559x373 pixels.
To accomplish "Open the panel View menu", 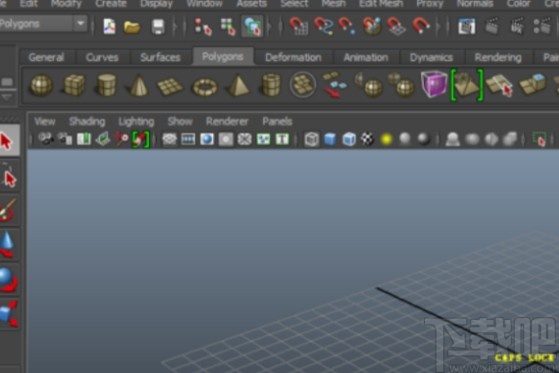I will point(45,121).
